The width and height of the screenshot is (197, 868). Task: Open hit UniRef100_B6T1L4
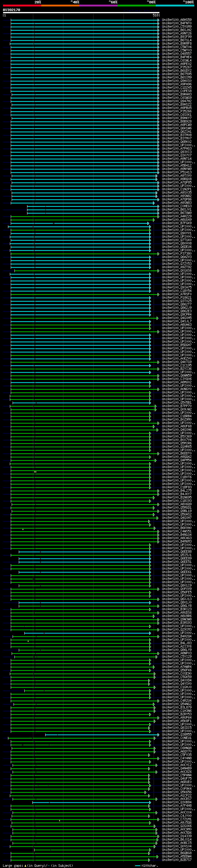click(x=177, y=40)
